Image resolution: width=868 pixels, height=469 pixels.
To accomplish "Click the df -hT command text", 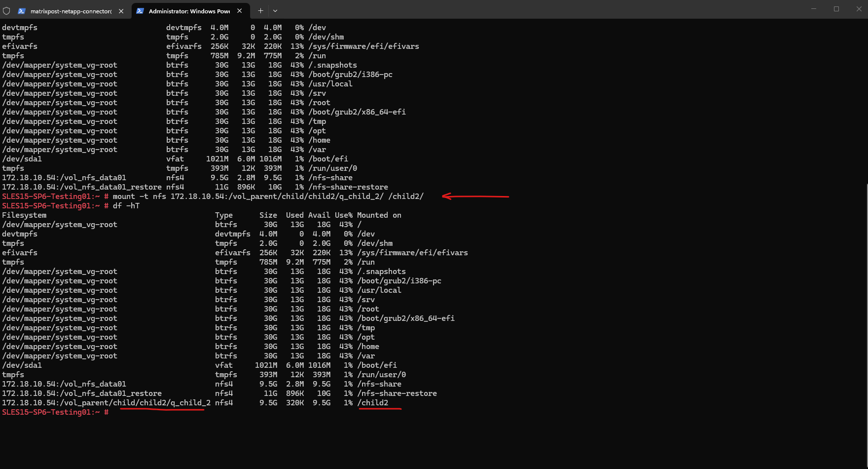I will (x=126, y=206).
